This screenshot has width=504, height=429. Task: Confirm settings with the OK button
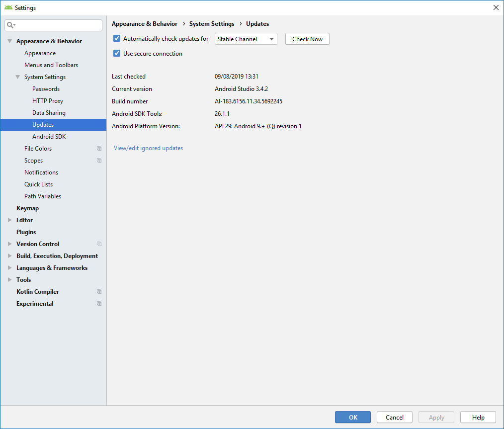(x=352, y=417)
